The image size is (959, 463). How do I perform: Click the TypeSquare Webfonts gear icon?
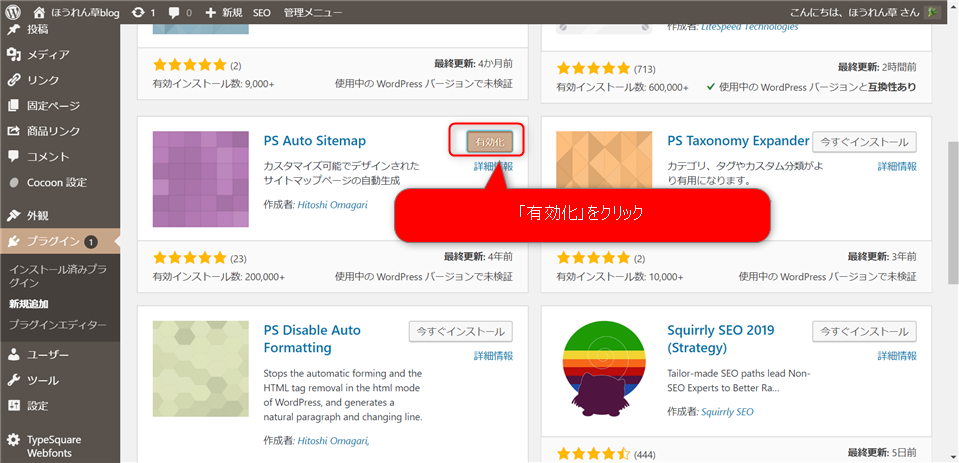click(x=14, y=440)
